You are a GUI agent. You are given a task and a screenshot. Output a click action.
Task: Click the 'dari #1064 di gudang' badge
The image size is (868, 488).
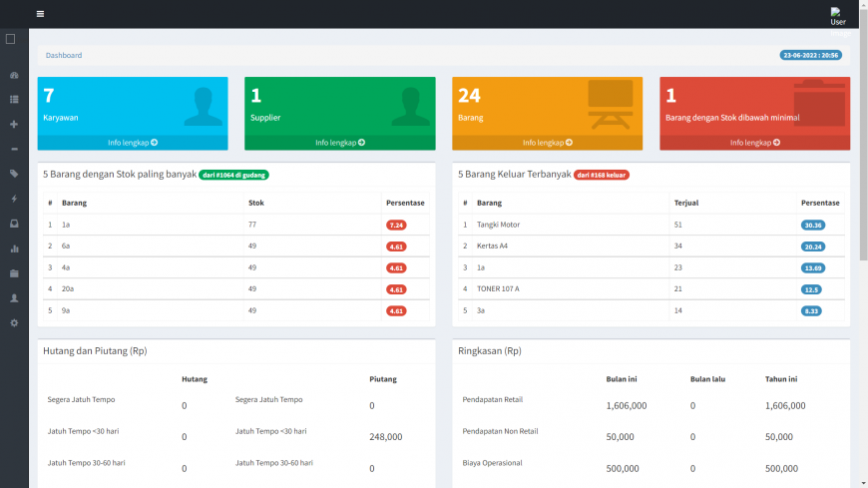[x=233, y=175]
